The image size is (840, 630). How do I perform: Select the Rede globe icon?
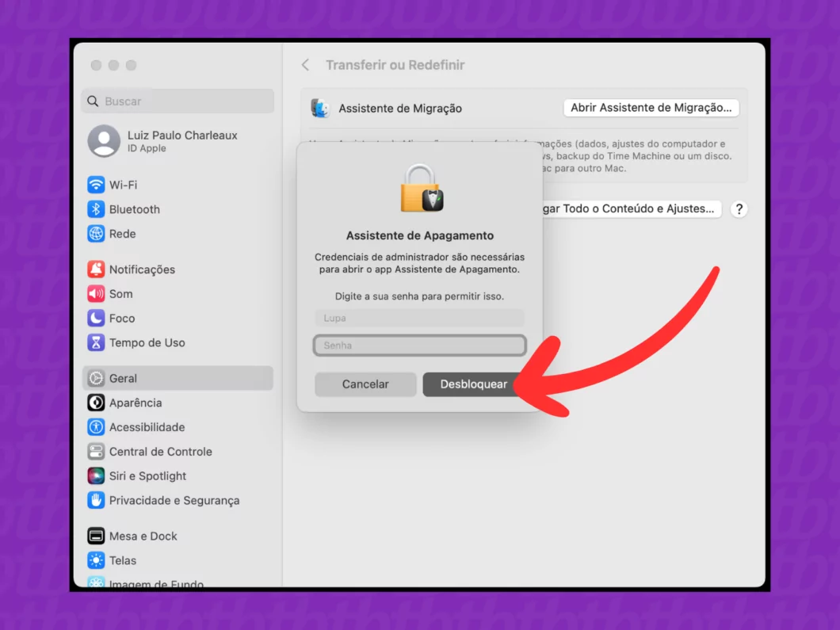click(x=96, y=234)
